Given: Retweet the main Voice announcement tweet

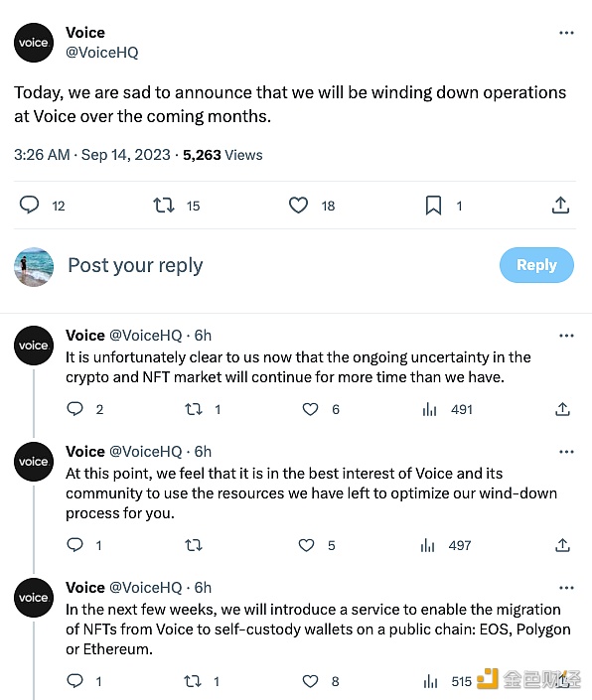Looking at the screenshot, I should (x=164, y=206).
